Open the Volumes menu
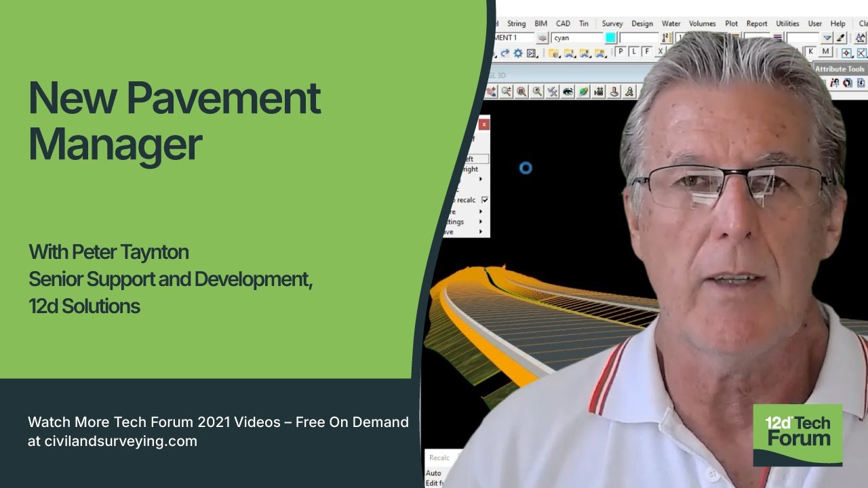The height and width of the screenshot is (488, 868). [x=703, y=23]
